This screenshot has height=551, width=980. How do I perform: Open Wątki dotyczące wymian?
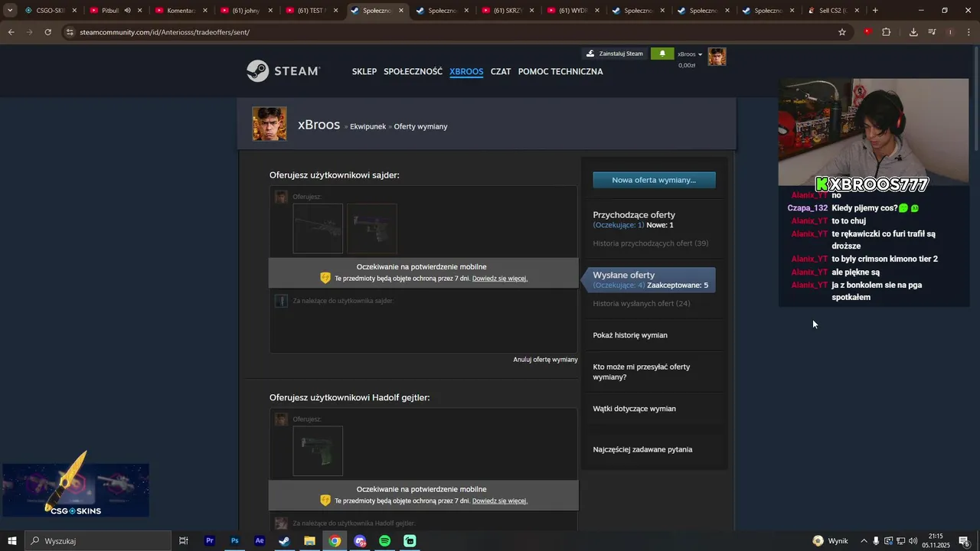pyautogui.click(x=634, y=409)
